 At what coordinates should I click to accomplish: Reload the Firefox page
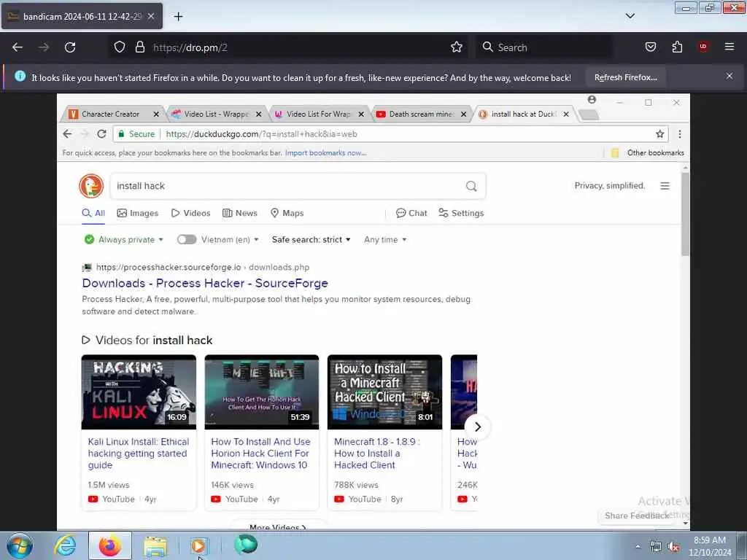[x=70, y=47]
